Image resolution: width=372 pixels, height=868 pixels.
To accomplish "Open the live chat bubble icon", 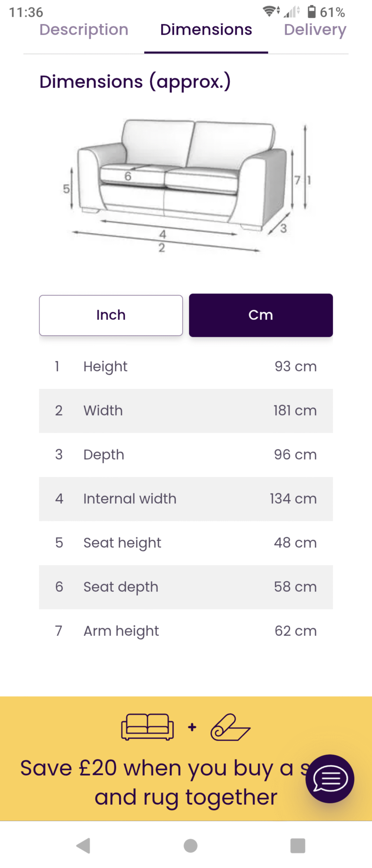I will (x=330, y=778).
